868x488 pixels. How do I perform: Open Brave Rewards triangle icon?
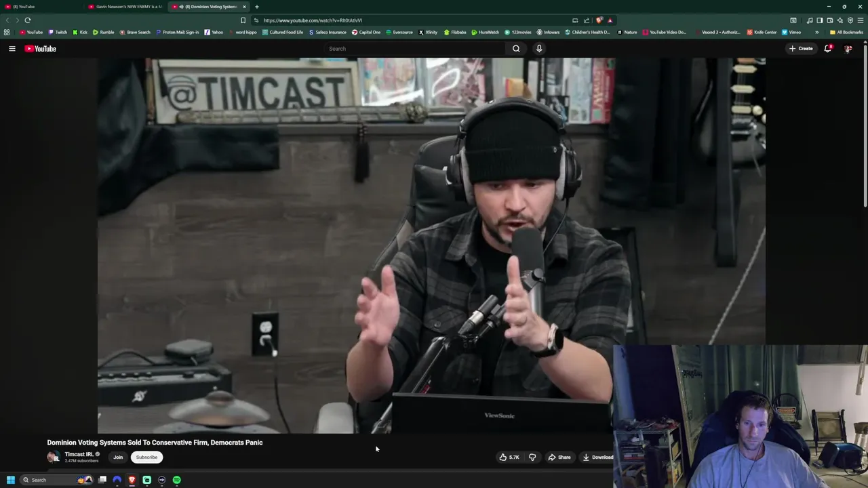pyautogui.click(x=610, y=20)
